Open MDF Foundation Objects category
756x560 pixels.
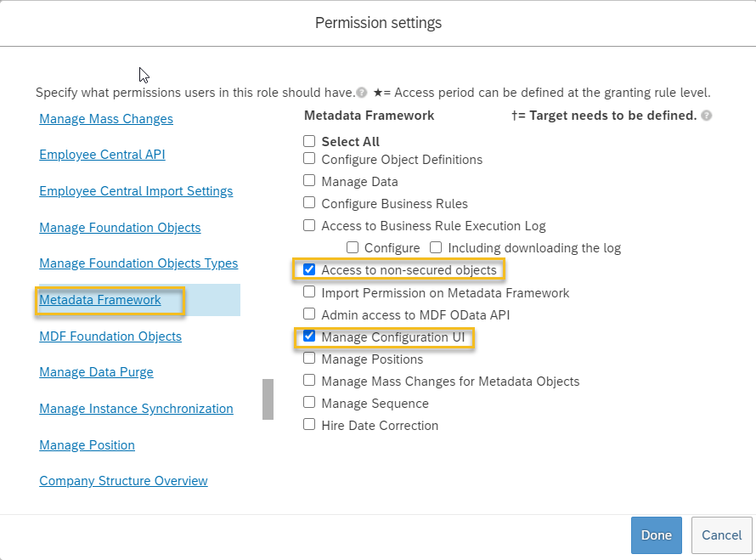(110, 337)
